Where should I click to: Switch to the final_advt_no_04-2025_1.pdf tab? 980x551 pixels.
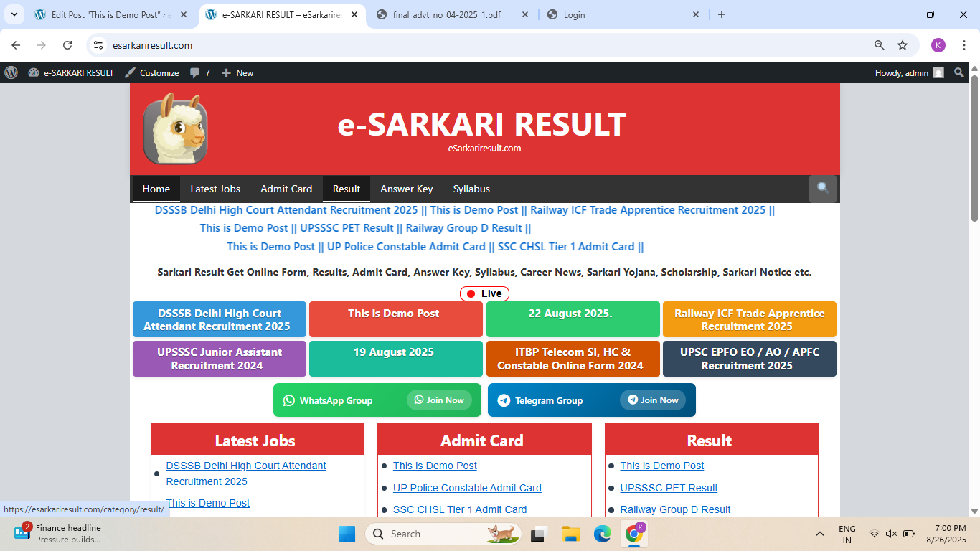452,14
